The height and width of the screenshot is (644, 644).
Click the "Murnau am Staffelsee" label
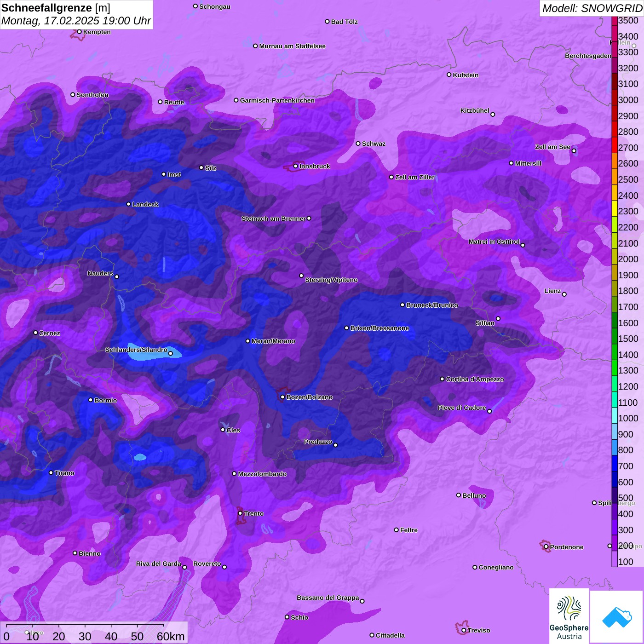(x=292, y=46)
